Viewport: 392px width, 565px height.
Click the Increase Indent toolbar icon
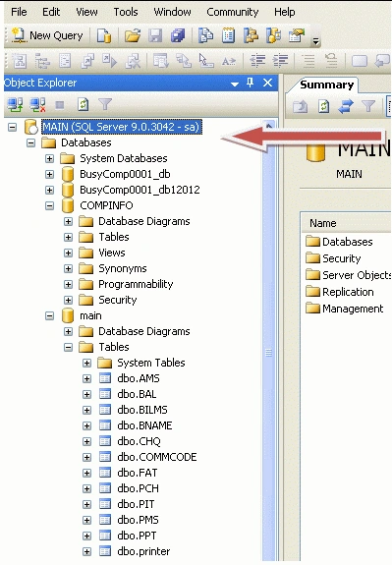[281, 61]
